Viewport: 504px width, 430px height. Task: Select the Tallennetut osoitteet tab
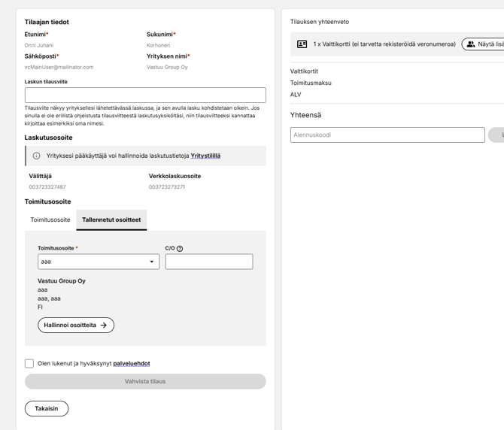111,220
